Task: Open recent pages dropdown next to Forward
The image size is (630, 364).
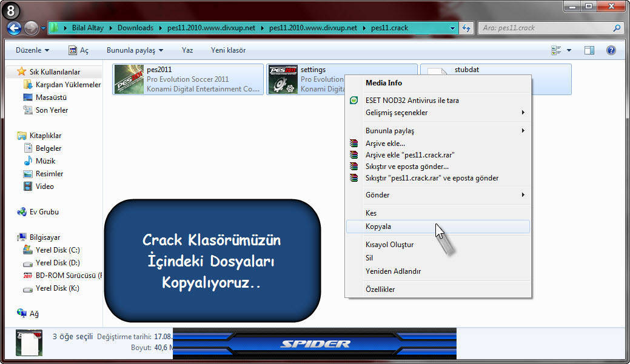Action: pyautogui.click(x=43, y=28)
